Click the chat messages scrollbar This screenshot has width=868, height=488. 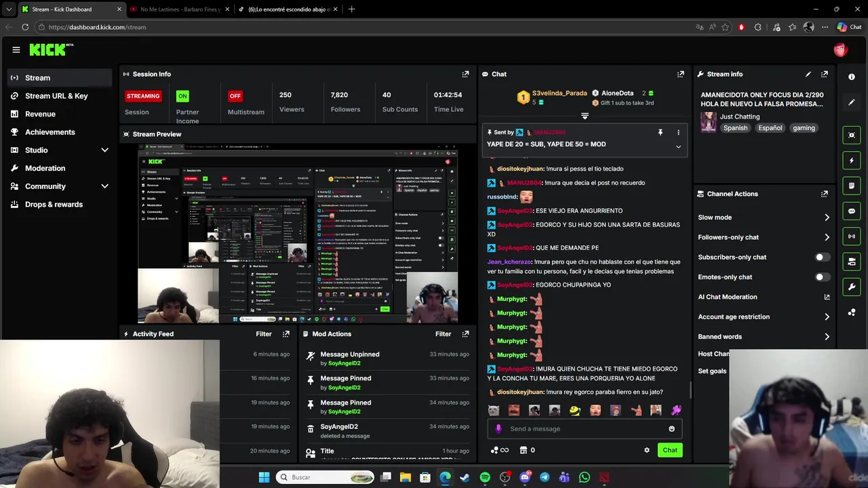690,390
